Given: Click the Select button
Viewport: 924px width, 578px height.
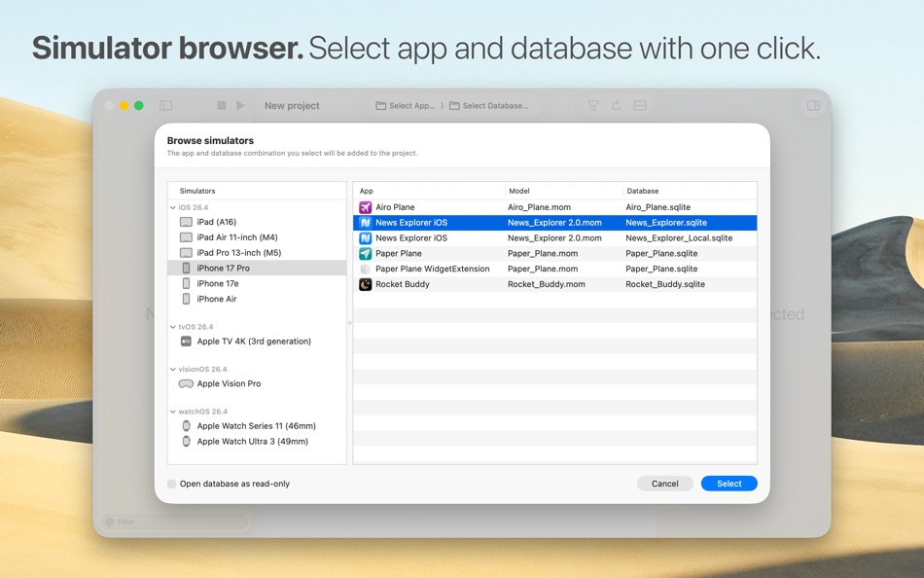Looking at the screenshot, I should point(729,484).
